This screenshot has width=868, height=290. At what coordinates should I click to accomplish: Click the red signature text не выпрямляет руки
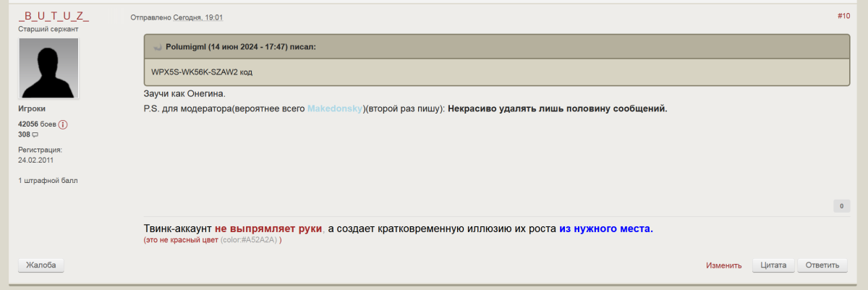(x=268, y=229)
